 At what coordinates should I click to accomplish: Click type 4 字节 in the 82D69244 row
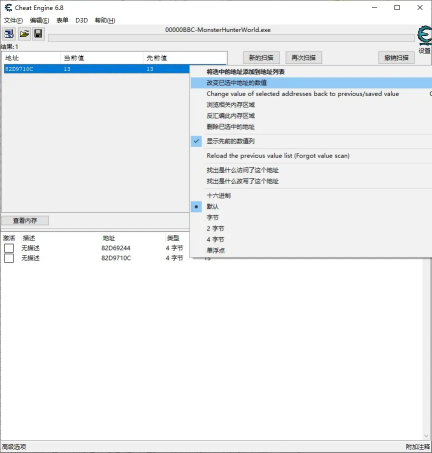pos(174,248)
